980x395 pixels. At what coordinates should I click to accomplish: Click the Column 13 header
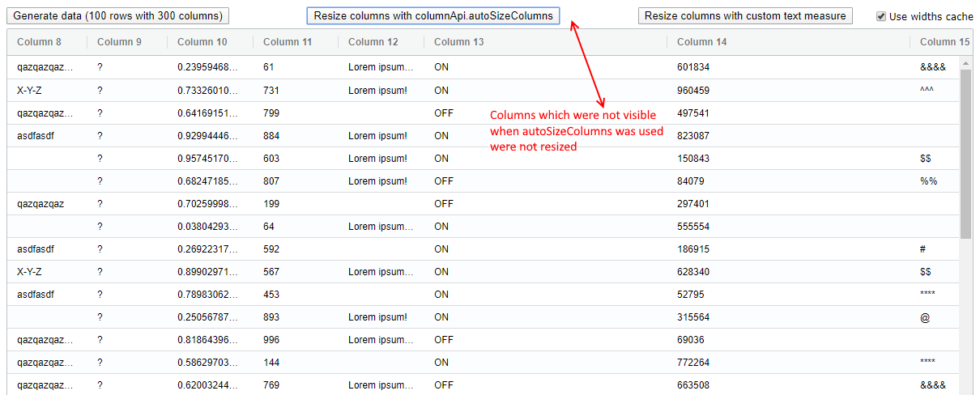click(x=459, y=42)
